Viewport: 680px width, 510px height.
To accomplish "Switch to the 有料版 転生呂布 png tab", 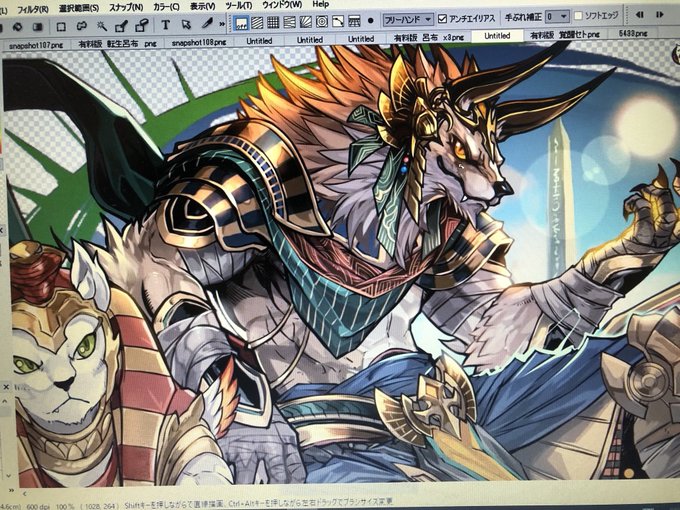I will (118, 43).
